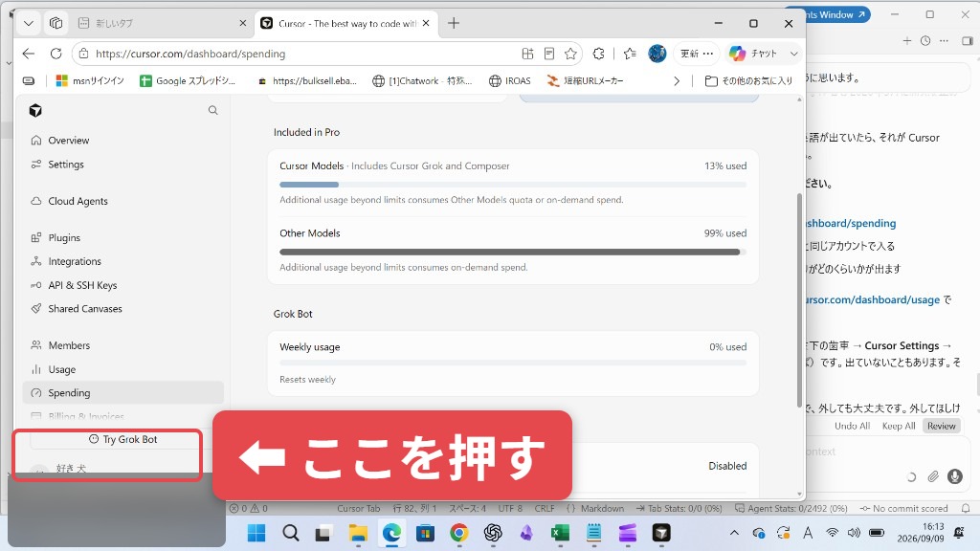
Task: Click Keep All in Cursor window
Action: (x=898, y=426)
